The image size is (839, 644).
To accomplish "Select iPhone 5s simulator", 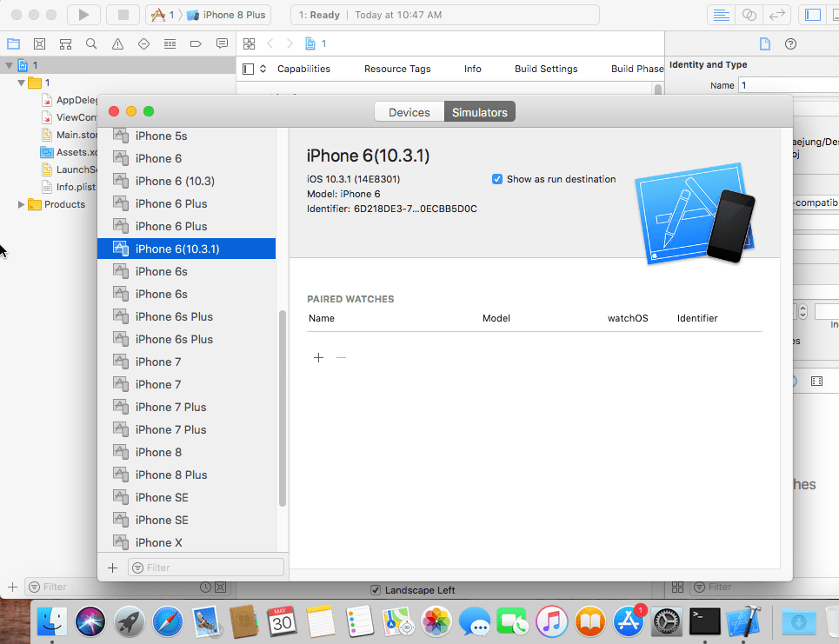I will 186,136.
